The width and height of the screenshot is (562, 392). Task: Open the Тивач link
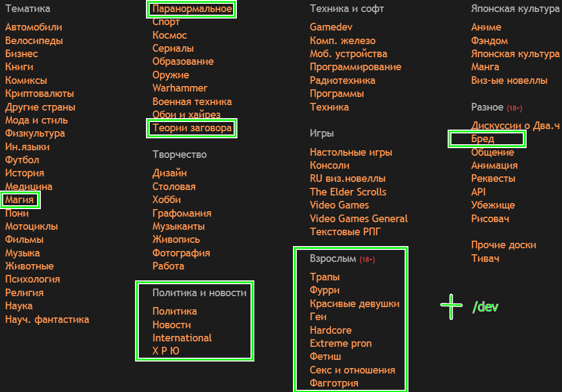(485, 259)
